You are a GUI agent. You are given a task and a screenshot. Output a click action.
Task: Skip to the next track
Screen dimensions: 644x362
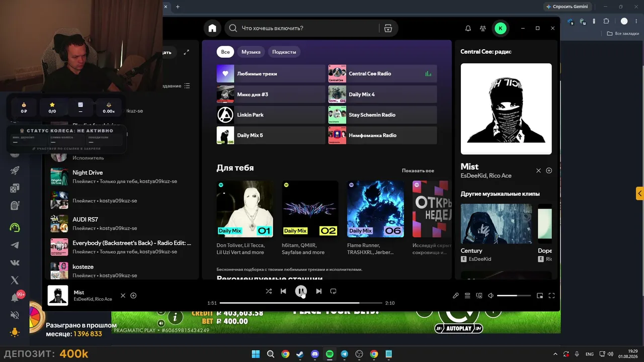318,291
